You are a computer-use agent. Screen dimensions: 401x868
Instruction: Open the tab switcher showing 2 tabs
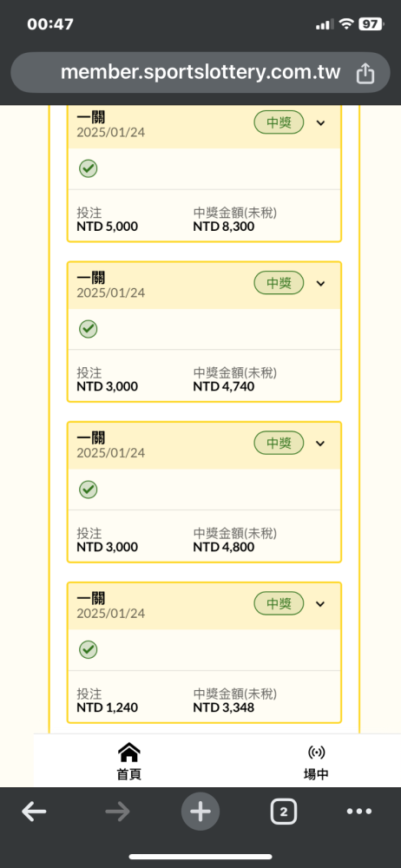coord(284,812)
